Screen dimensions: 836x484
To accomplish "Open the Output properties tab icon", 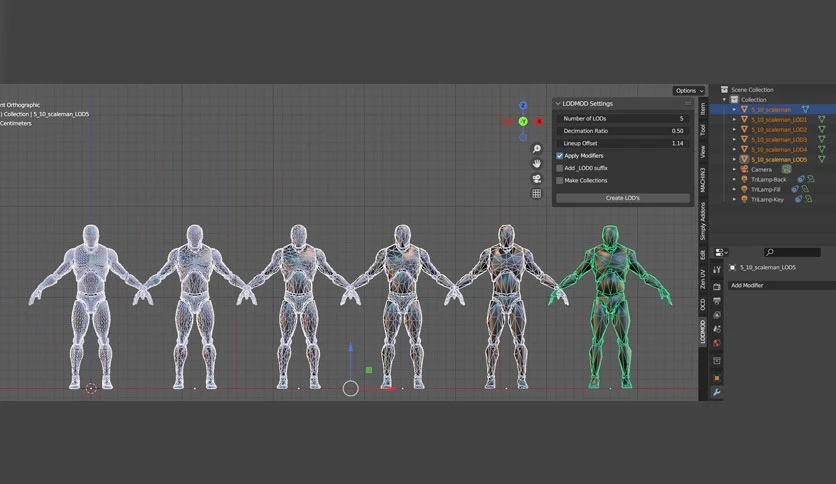I will 717,301.
